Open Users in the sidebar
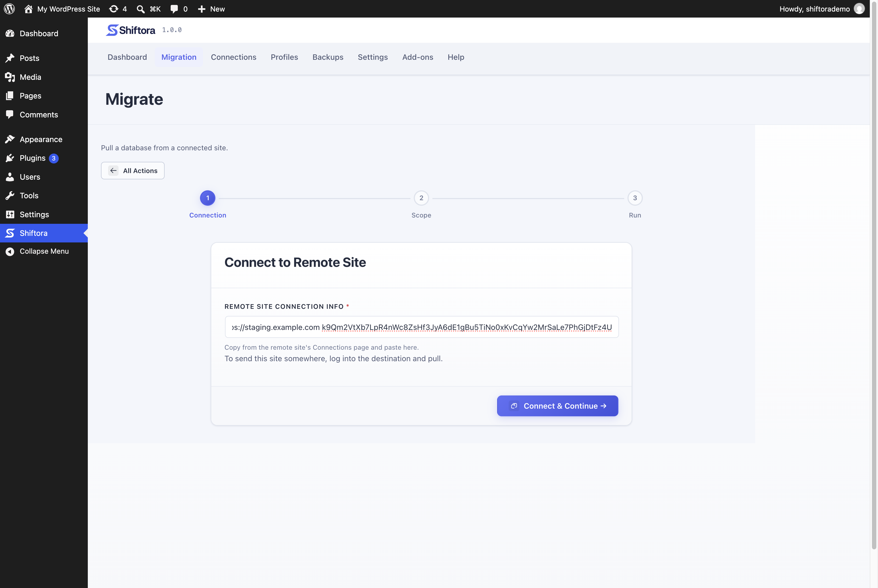This screenshot has width=878, height=588. pos(44,177)
